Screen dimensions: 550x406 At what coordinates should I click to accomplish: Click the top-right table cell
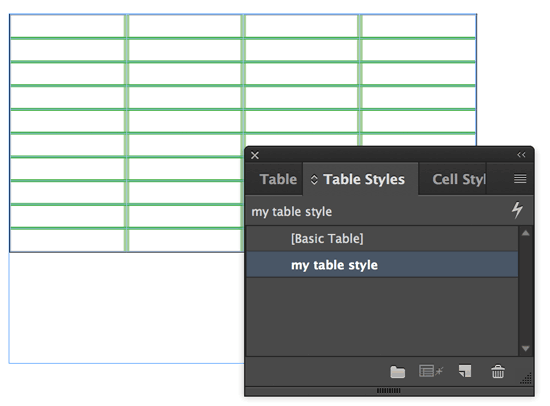pyautogui.click(x=418, y=26)
